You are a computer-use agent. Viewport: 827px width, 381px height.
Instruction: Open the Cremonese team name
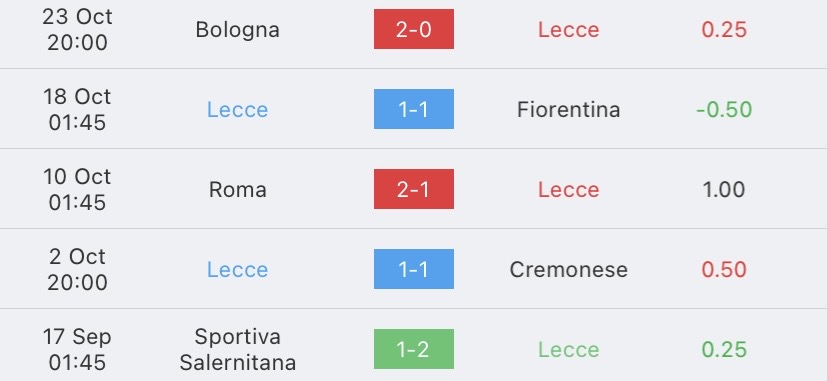click(x=569, y=270)
